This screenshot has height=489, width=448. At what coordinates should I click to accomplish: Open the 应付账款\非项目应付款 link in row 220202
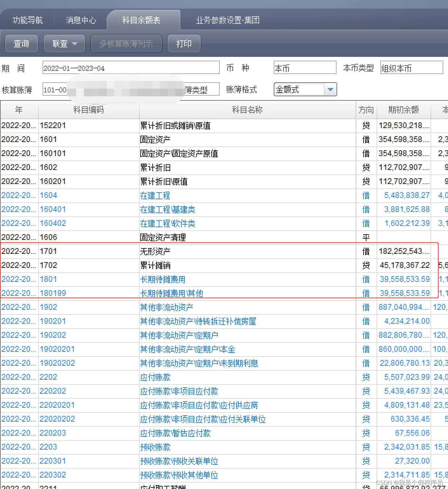(179, 391)
